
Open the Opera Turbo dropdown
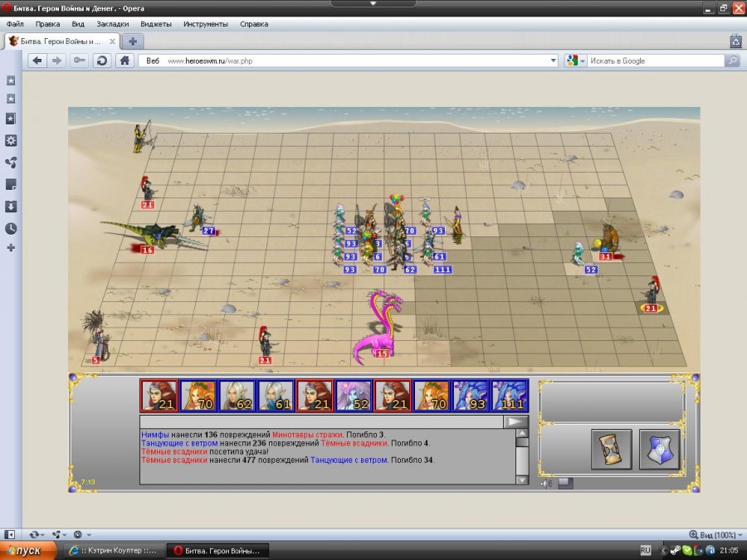click(82, 535)
